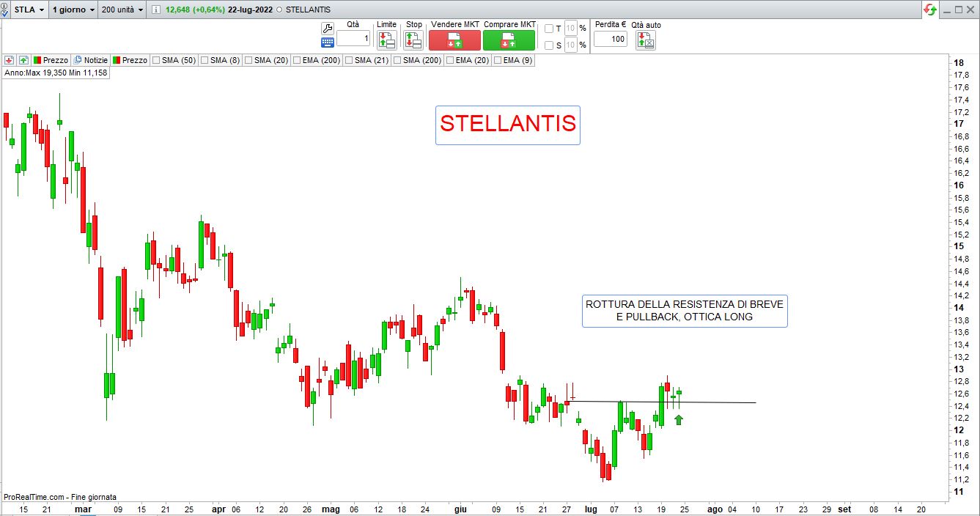Click the Qtà auto icon
This screenshot has width=980, height=516.
(x=646, y=40)
